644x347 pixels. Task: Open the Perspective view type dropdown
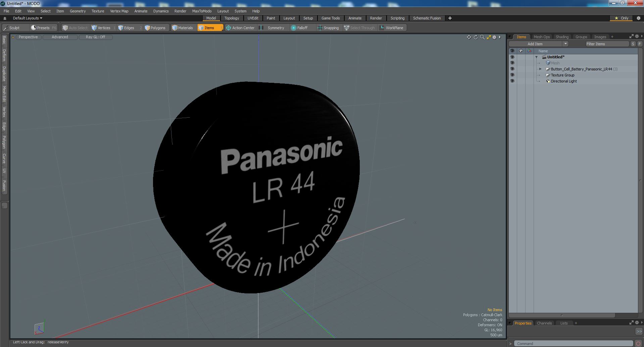(28, 37)
